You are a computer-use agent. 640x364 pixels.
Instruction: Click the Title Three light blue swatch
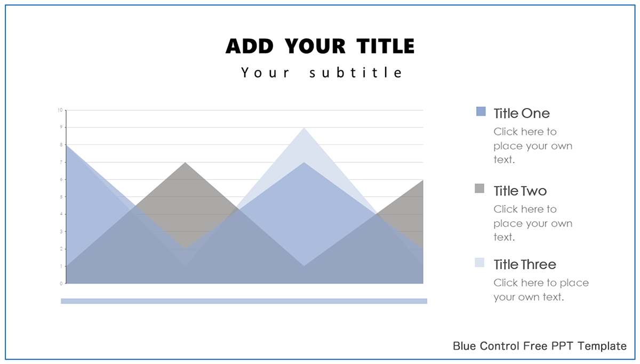479,262
